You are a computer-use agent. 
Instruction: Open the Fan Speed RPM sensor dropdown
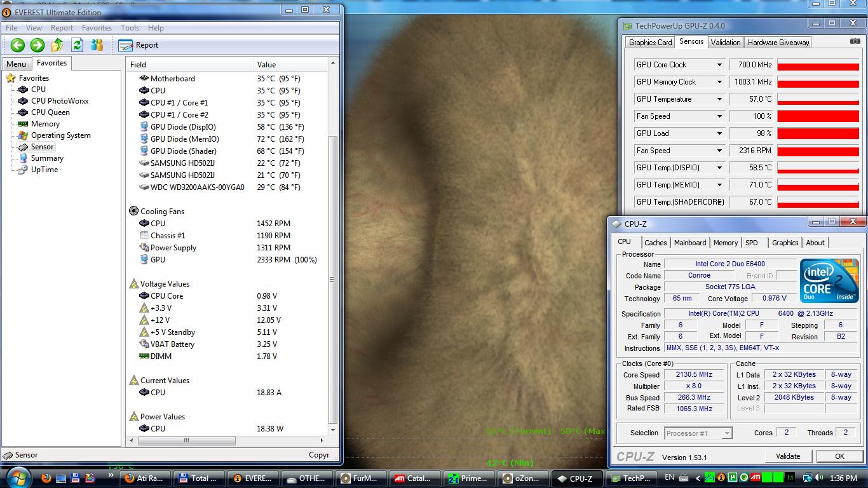click(719, 151)
